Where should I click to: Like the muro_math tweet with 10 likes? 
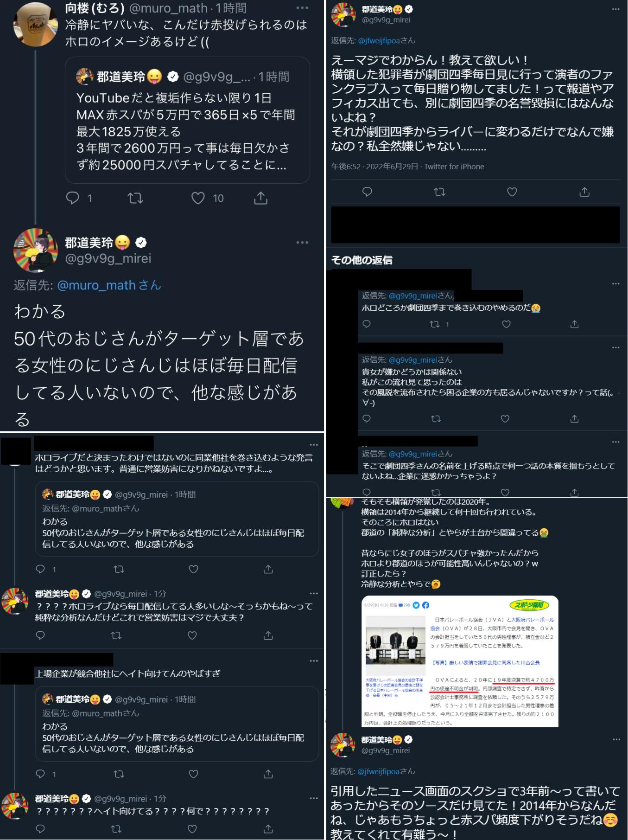(198, 198)
